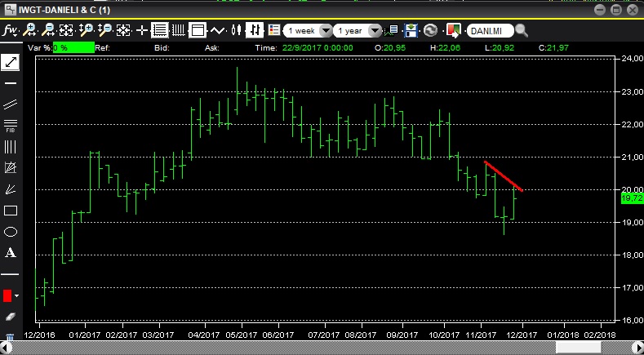The height and width of the screenshot is (355, 644).
Task: Save the chart with the floppy disk icon
Action: pyautogui.click(x=411, y=30)
